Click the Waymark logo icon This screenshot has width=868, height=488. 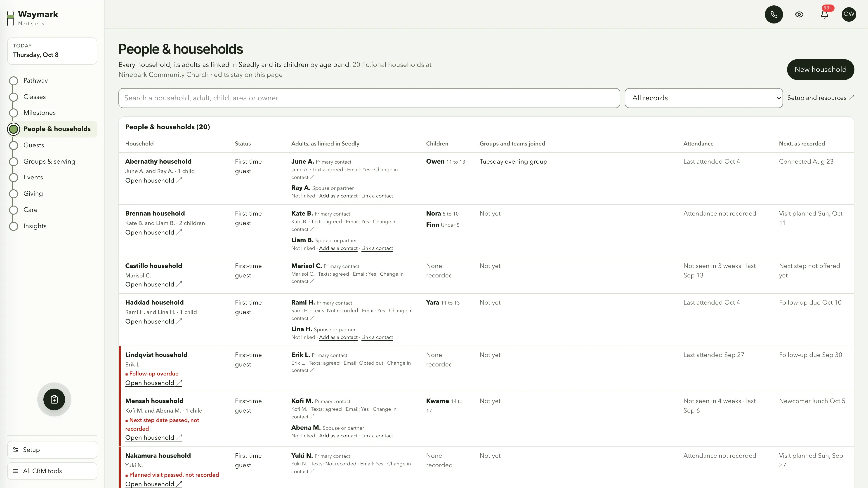tap(10, 18)
